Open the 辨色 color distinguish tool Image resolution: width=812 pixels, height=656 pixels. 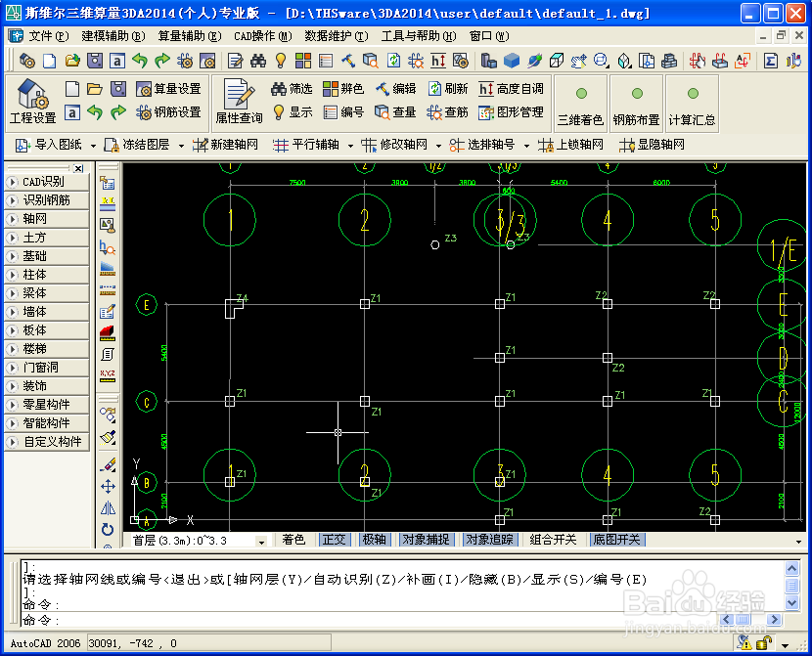point(342,89)
